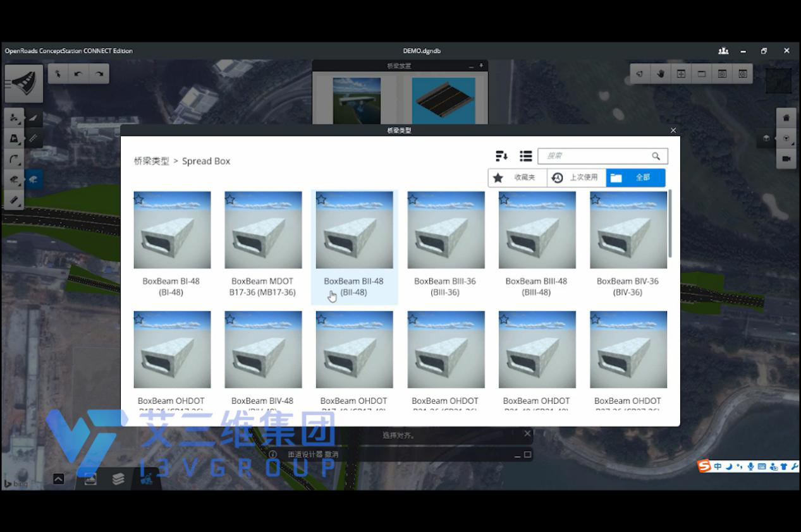Toggle the star on BoxBeam BII-48
Image resolution: width=801 pixels, height=532 pixels.
(x=321, y=199)
